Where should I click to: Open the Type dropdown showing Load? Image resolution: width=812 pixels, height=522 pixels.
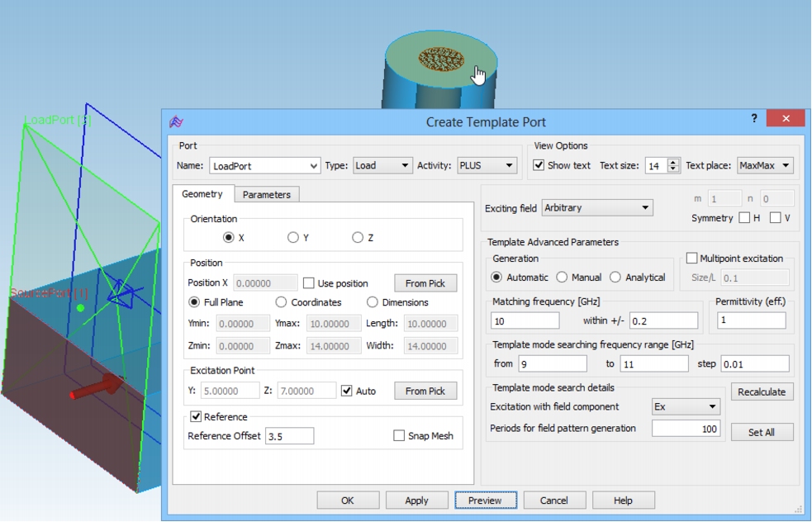click(382, 165)
